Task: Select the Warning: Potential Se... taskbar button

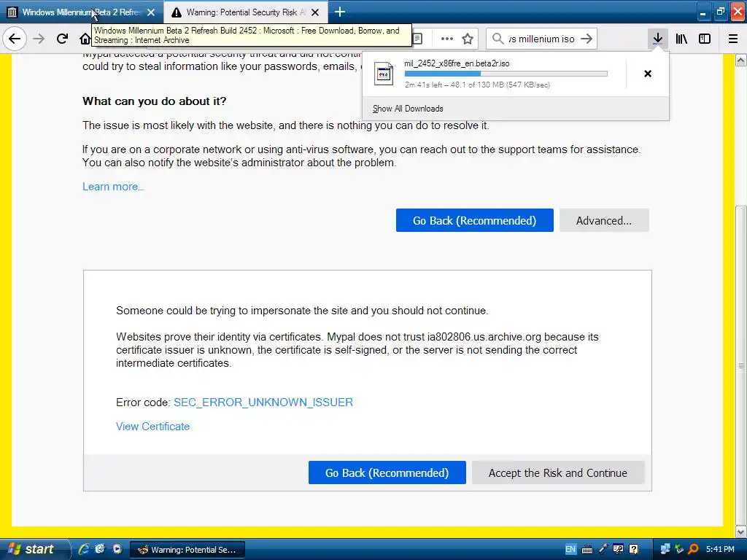Action: 187,550
